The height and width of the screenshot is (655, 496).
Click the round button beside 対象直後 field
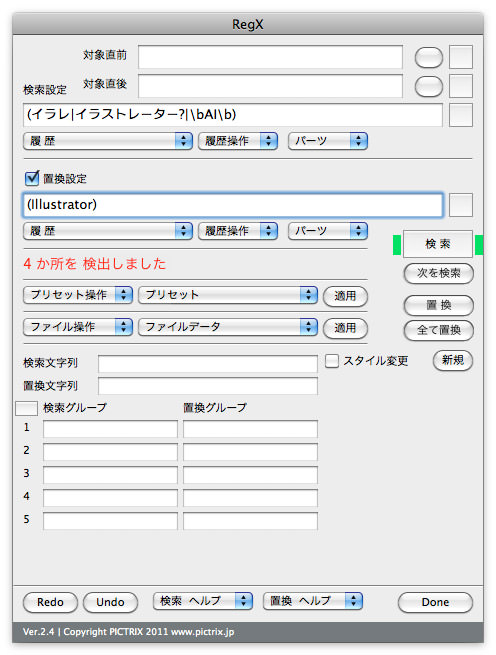pyautogui.click(x=429, y=86)
